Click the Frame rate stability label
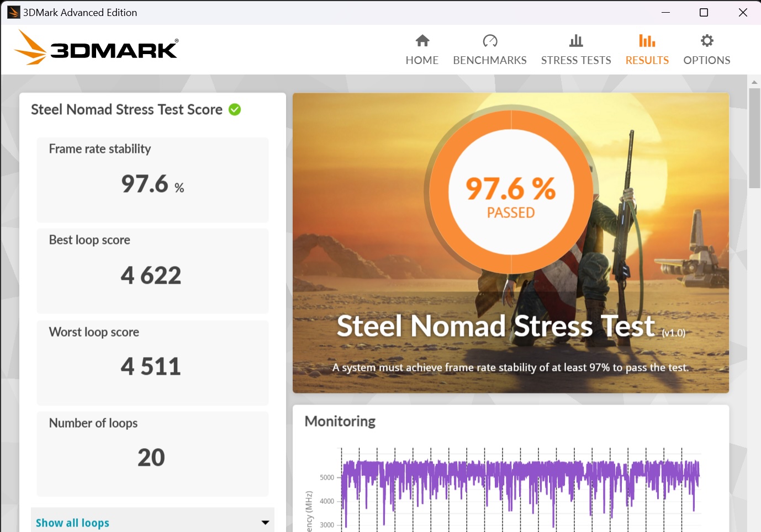Viewport: 761px width, 532px height. 100,149
